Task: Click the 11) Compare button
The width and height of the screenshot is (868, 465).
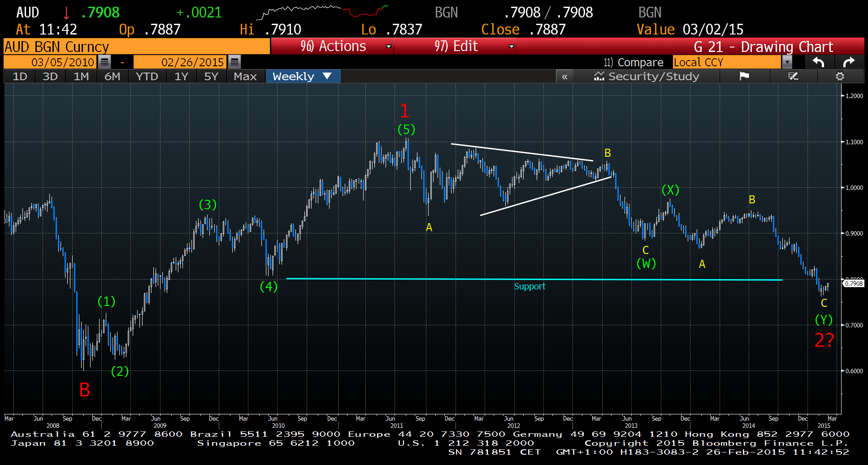Action: click(633, 62)
